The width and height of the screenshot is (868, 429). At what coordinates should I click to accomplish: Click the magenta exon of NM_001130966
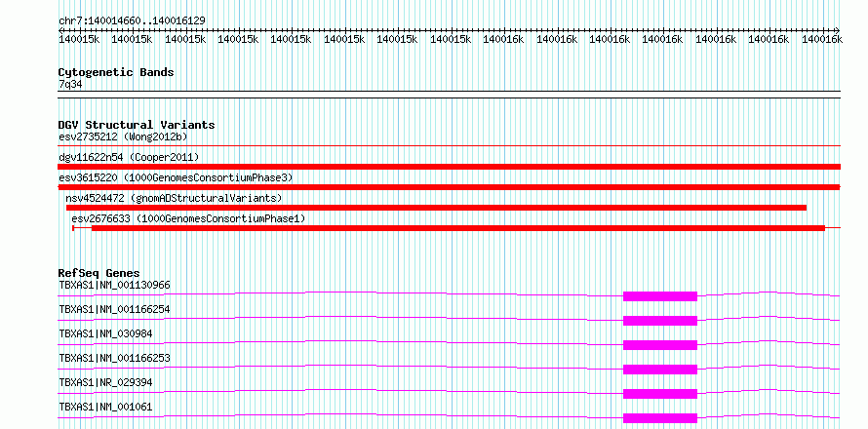click(x=660, y=296)
